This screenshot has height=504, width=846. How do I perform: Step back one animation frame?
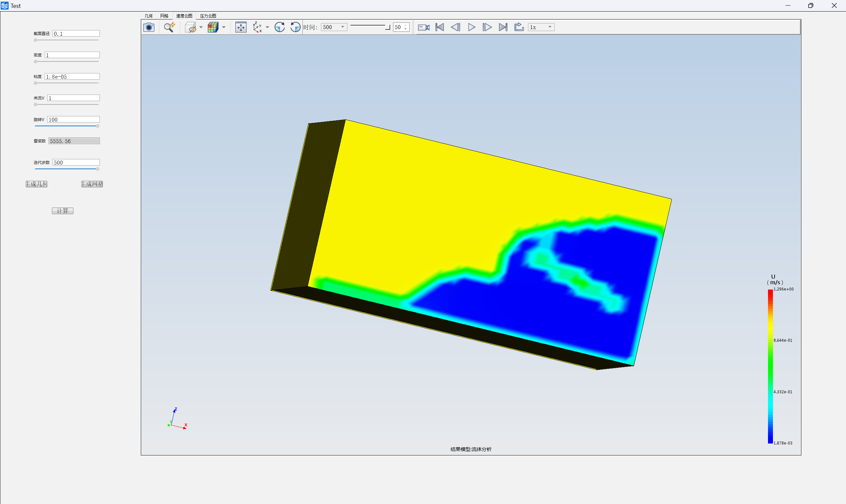[456, 27]
